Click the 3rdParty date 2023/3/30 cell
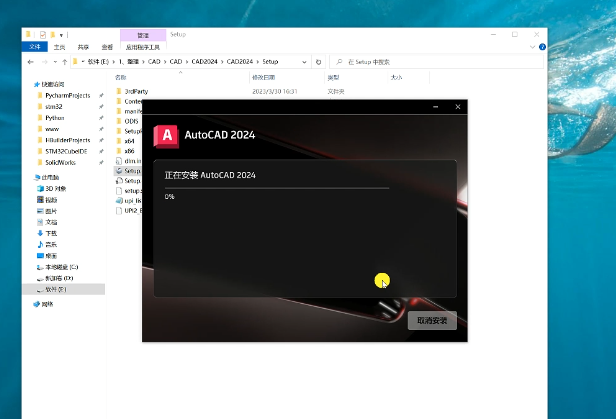Image resolution: width=616 pixels, height=419 pixels. (x=275, y=91)
